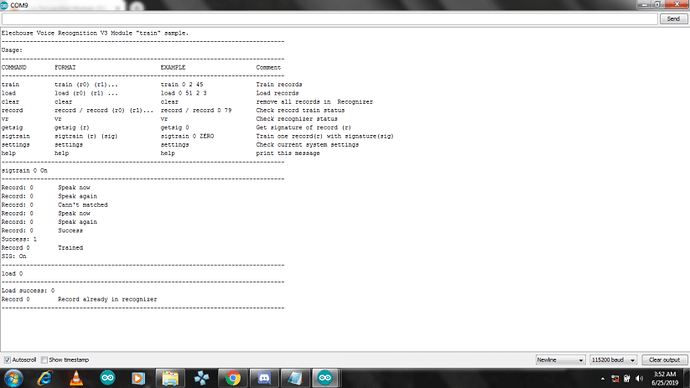Screen dimensions: 690x388
Task: Click the Send button
Action: (x=673, y=19)
